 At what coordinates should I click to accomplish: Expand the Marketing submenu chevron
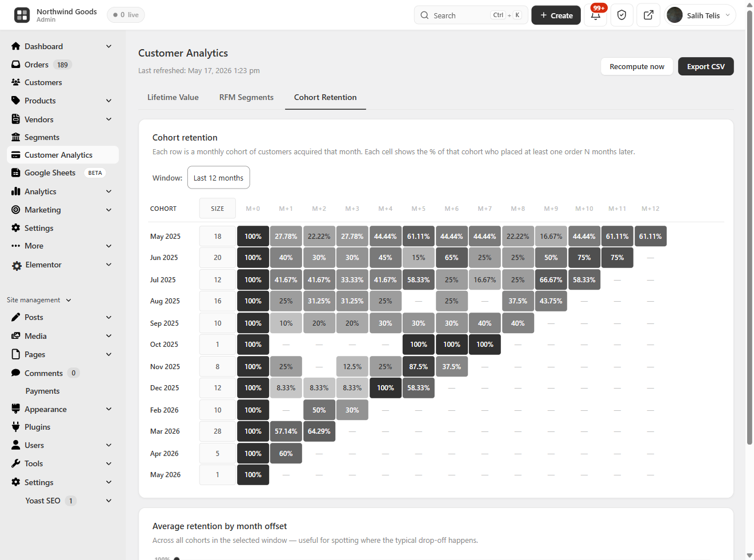[x=109, y=210]
